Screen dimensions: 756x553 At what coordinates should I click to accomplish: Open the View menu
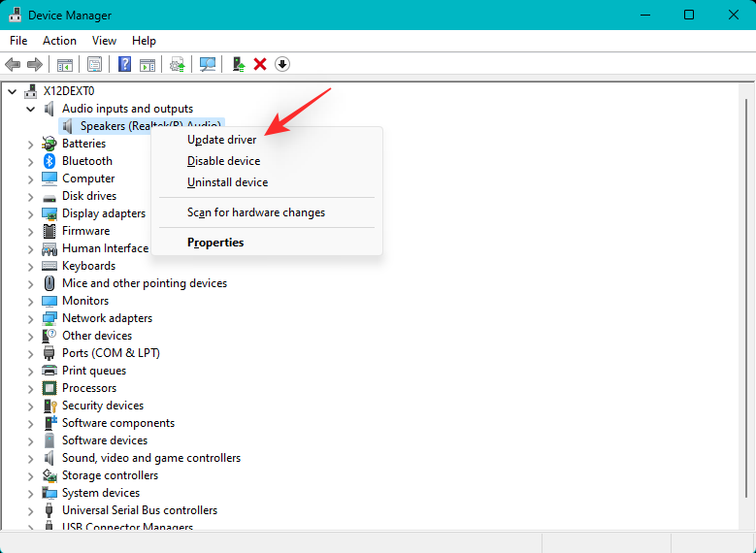(x=104, y=41)
